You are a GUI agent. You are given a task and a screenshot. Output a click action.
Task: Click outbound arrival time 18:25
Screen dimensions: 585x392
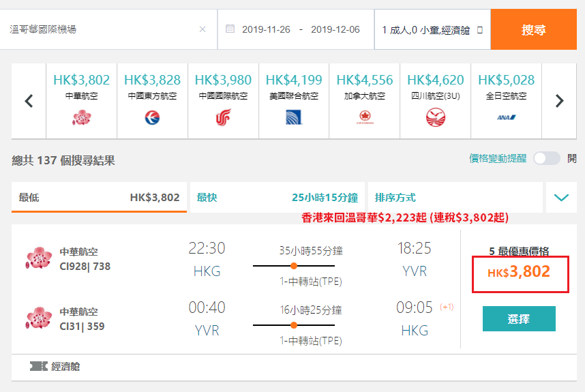click(414, 248)
